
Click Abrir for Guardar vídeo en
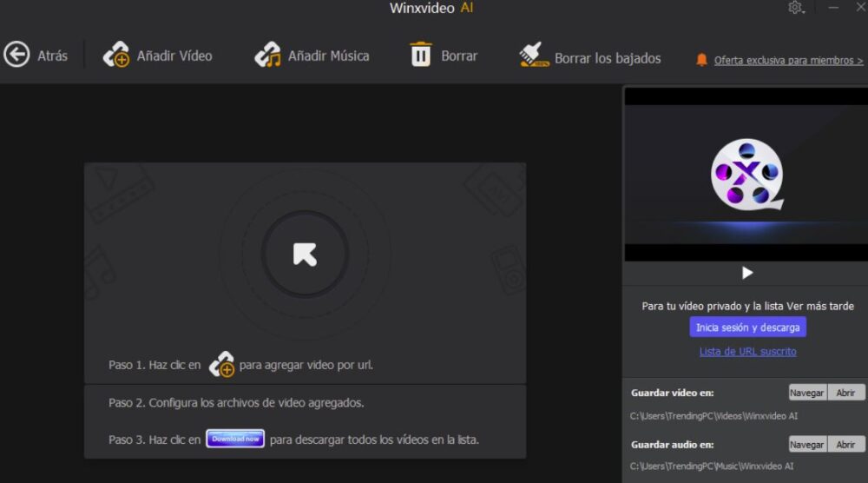tap(845, 393)
